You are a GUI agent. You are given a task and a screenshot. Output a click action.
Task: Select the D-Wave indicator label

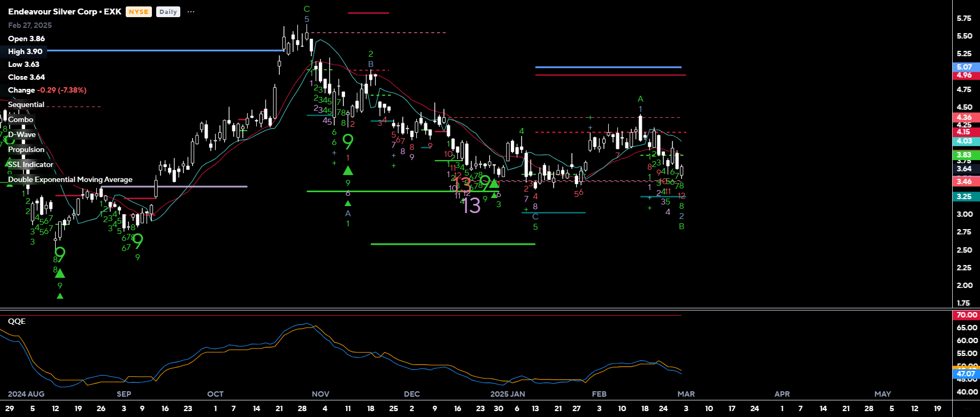tap(22, 134)
